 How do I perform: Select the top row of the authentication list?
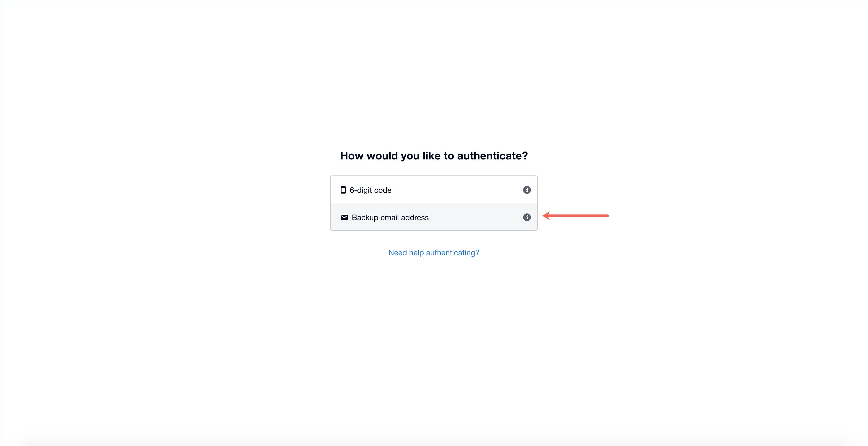coord(434,190)
